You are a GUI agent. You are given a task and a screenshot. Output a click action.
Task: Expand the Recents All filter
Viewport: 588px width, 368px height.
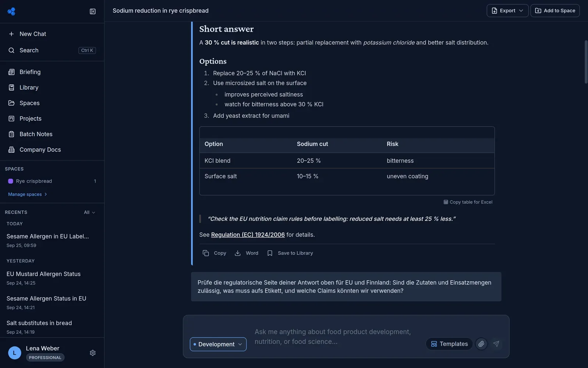(89, 212)
